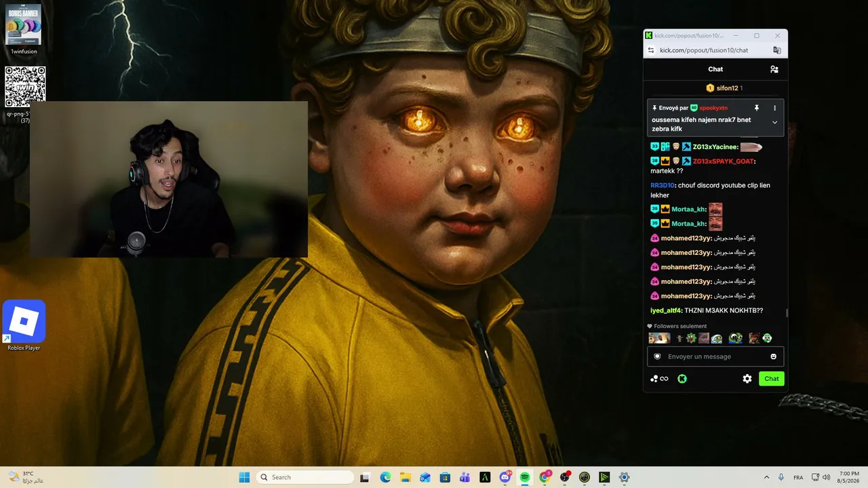Click username spookyxtn in pinned message
The image size is (868, 488).
coord(713,108)
